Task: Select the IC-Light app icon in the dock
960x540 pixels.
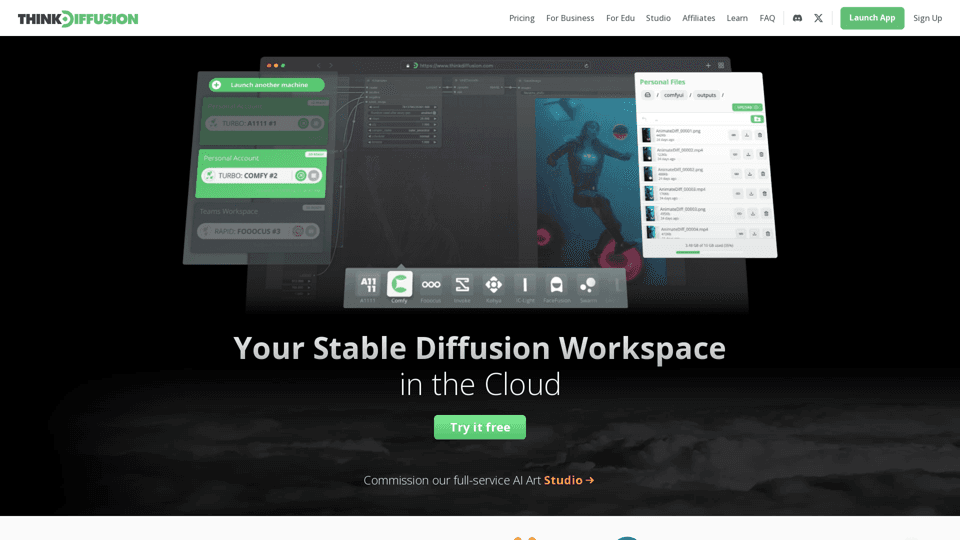Action: (x=525, y=285)
